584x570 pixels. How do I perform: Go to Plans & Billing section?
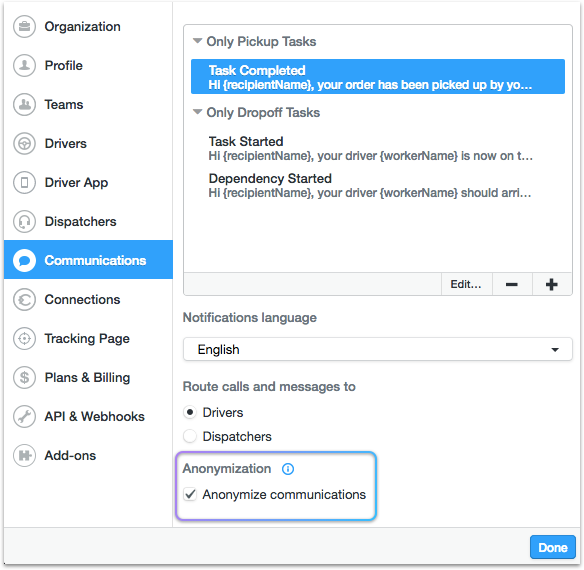pyautogui.click(x=88, y=377)
